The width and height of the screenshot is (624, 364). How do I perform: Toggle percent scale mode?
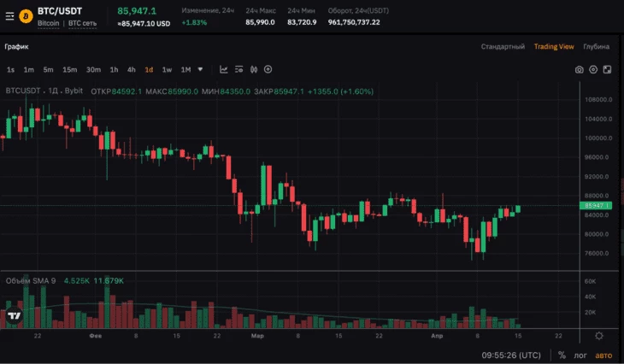(562, 355)
